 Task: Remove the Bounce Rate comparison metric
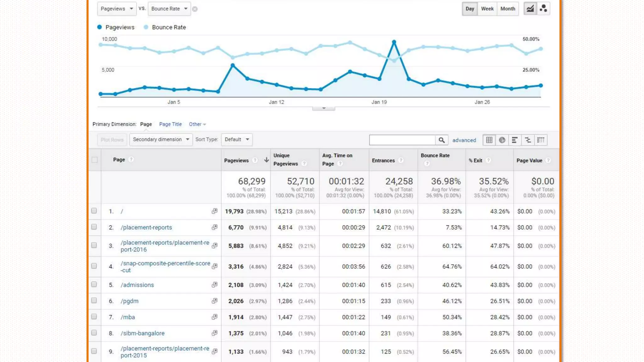pos(195,9)
